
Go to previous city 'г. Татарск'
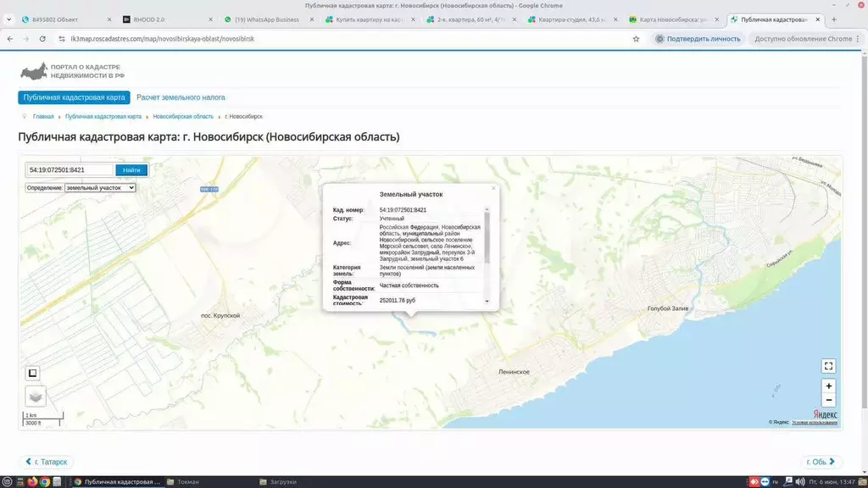47,462
